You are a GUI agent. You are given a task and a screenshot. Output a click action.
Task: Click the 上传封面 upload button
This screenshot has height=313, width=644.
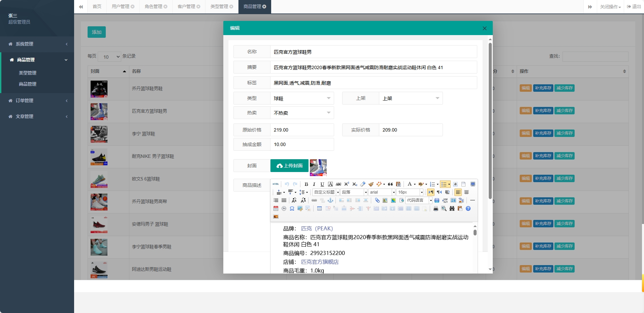(x=289, y=166)
